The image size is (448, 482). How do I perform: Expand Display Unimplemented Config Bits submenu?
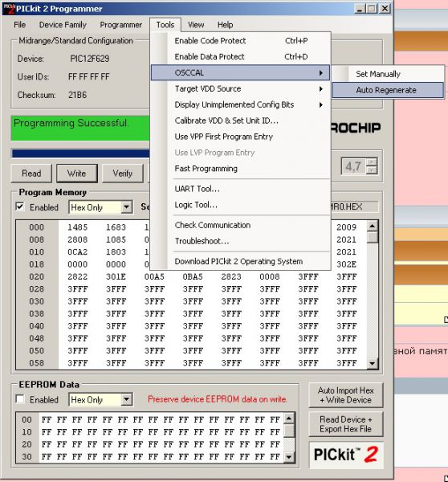point(241,104)
